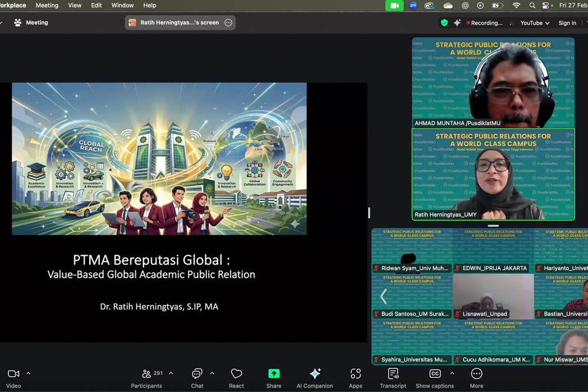Click the Participants icon in the toolbar
588x392 pixels.
pos(146,374)
